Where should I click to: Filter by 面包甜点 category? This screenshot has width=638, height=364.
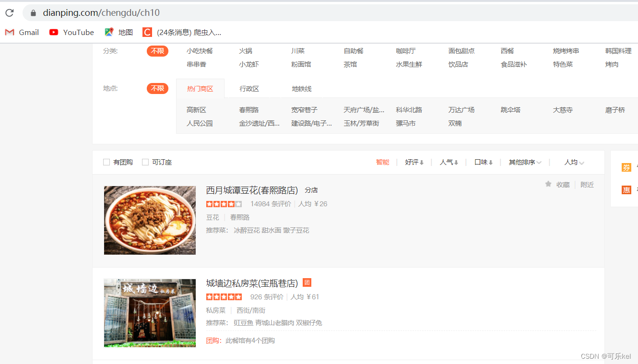click(461, 51)
